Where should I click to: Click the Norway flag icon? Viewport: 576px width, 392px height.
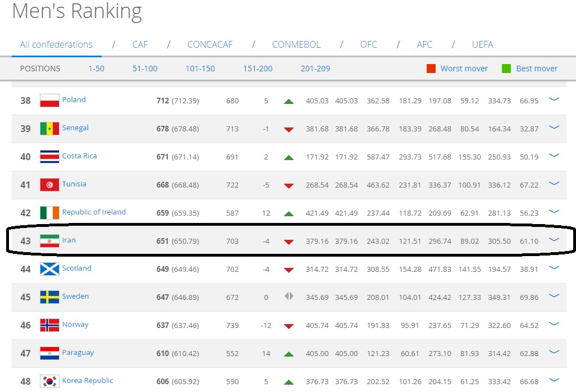[x=49, y=325]
